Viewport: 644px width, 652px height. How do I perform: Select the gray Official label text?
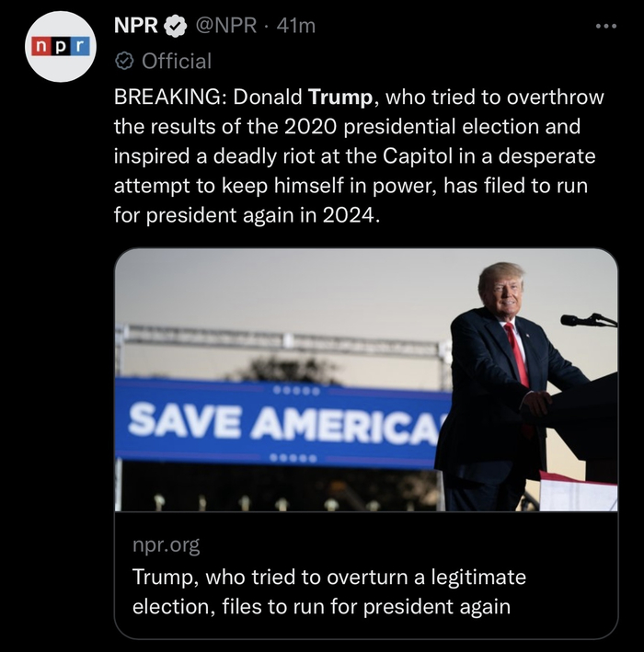[176, 62]
